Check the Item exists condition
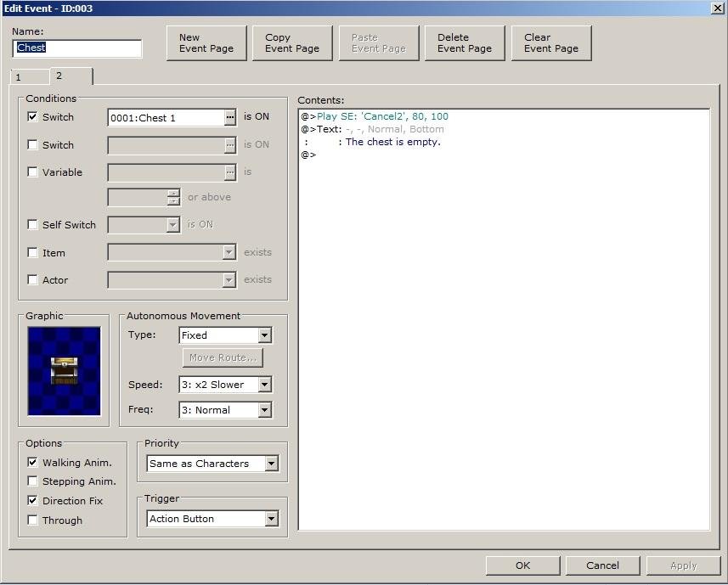This screenshot has height=585, width=728. (x=32, y=253)
